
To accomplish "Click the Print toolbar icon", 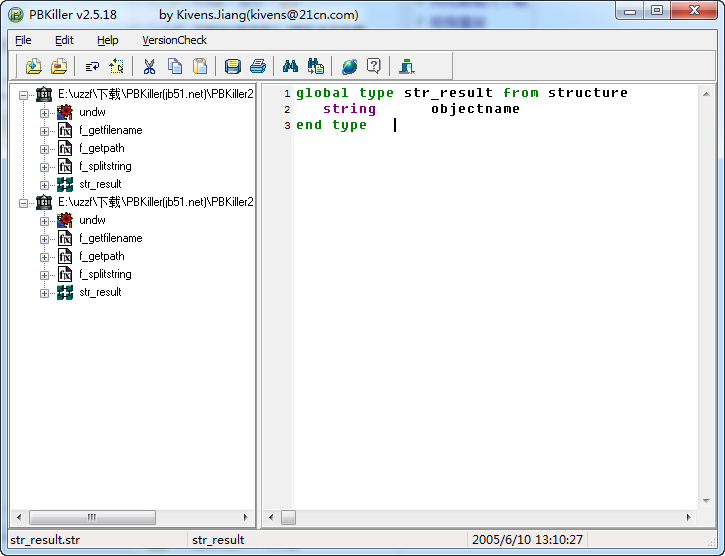I will (258, 67).
